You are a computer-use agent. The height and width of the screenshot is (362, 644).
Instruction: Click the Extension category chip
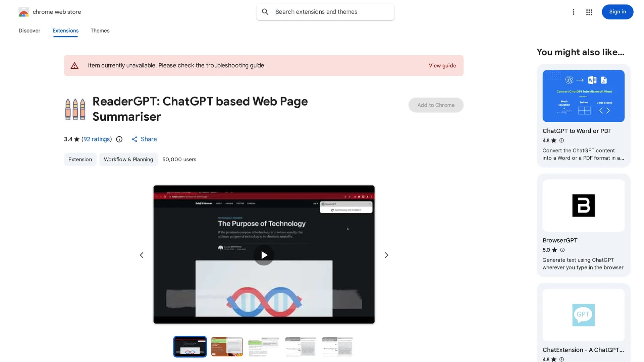(80, 160)
